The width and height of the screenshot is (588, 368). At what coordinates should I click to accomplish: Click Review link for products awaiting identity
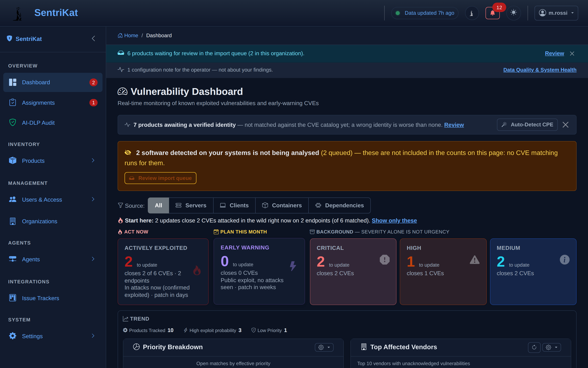[454, 125]
